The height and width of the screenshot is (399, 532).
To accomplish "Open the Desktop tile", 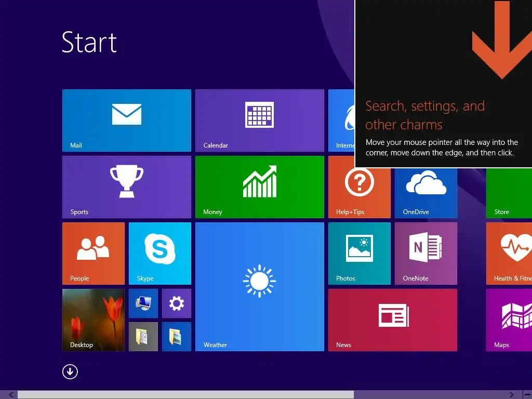I will (x=94, y=320).
